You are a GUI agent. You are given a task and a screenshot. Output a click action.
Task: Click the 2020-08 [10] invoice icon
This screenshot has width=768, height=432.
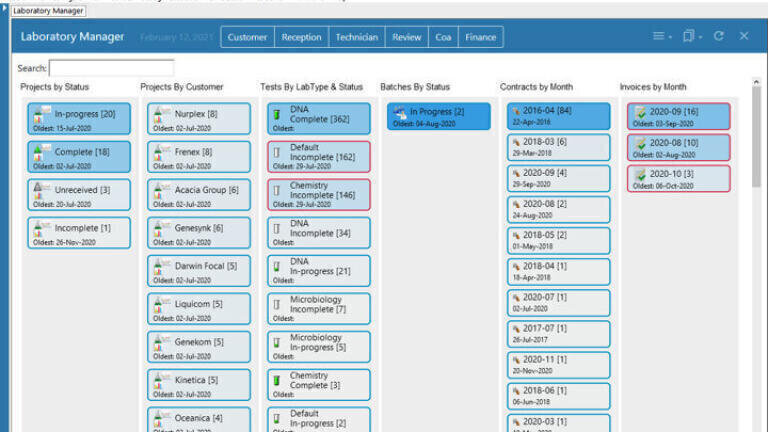(640, 144)
